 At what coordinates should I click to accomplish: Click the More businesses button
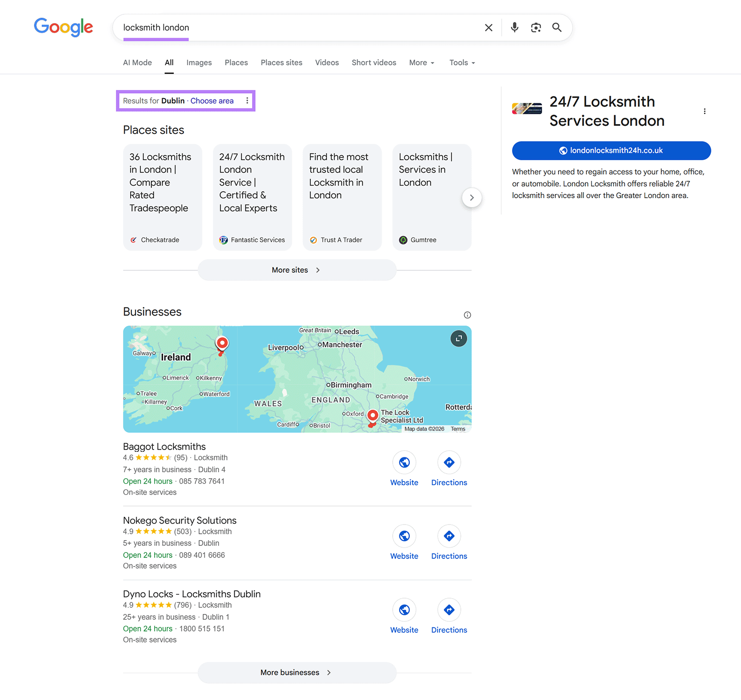[x=296, y=672]
